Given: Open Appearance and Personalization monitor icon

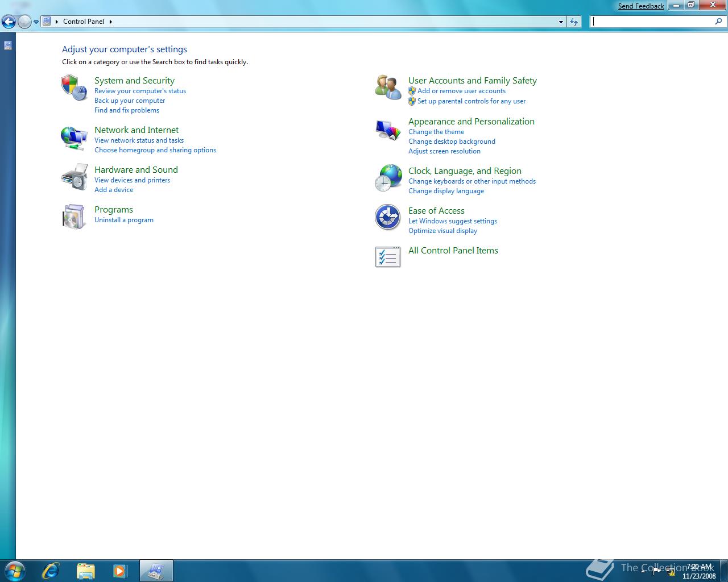Looking at the screenshot, I should tap(388, 130).
